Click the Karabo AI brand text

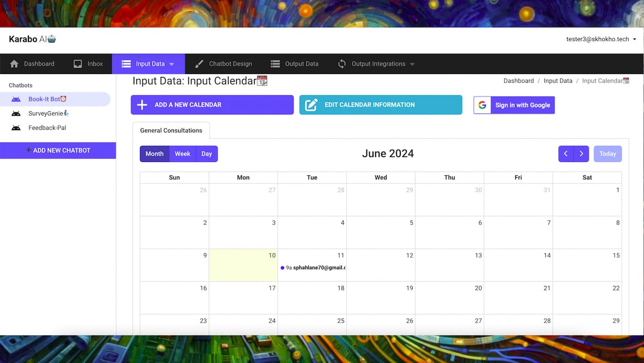pyautogui.click(x=27, y=39)
